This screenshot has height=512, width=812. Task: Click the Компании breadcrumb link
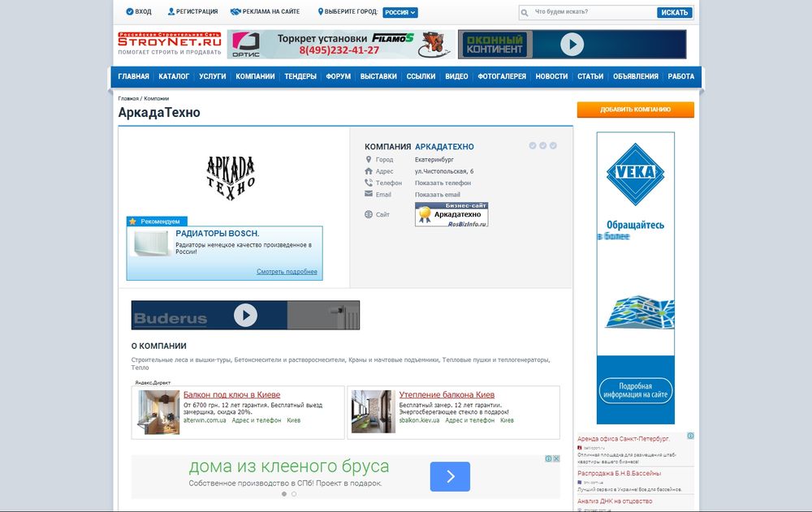pyautogui.click(x=157, y=98)
